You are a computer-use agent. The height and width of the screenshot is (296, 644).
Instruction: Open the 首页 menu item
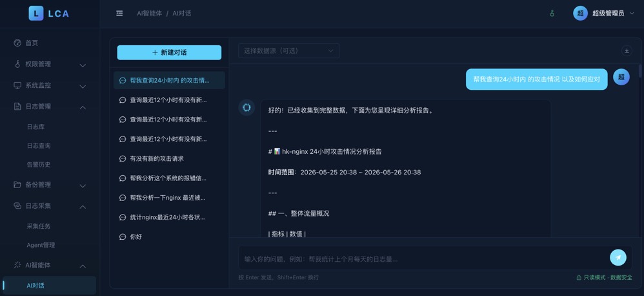point(49,43)
